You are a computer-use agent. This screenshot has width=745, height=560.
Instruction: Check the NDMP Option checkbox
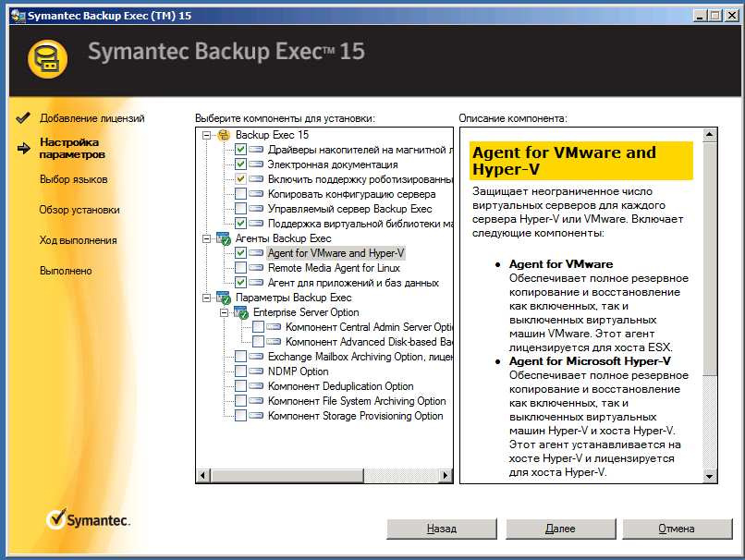241,371
